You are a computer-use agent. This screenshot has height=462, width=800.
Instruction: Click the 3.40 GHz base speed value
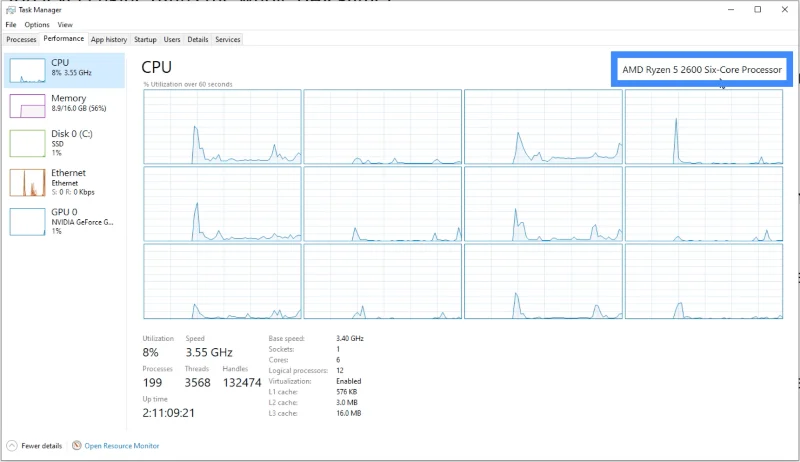click(350, 338)
